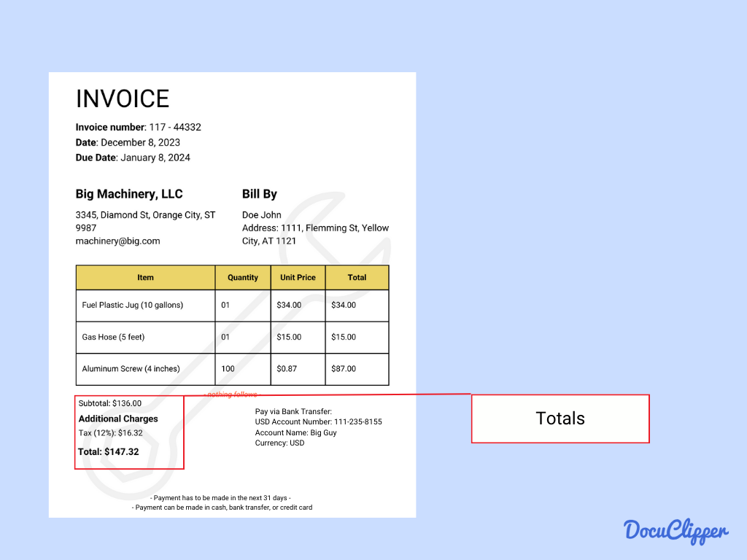Click the USD Account Number 111-235-8155
The width and height of the screenshot is (747, 560).
(318, 422)
